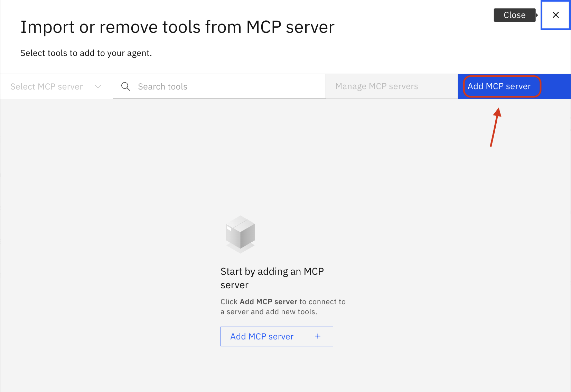Screen dimensions: 571x392
Task: Click the search magnifier icon
Action: [125, 86]
